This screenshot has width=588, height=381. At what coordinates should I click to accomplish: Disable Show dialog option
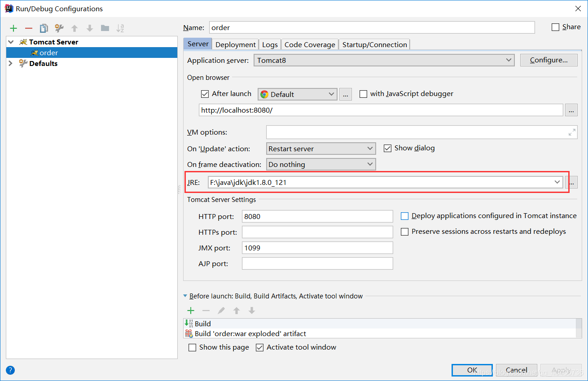387,148
